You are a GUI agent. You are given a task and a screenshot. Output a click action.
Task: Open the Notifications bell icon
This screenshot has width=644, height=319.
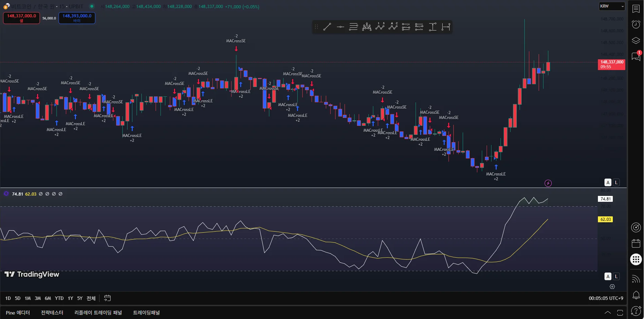pos(636,295)
